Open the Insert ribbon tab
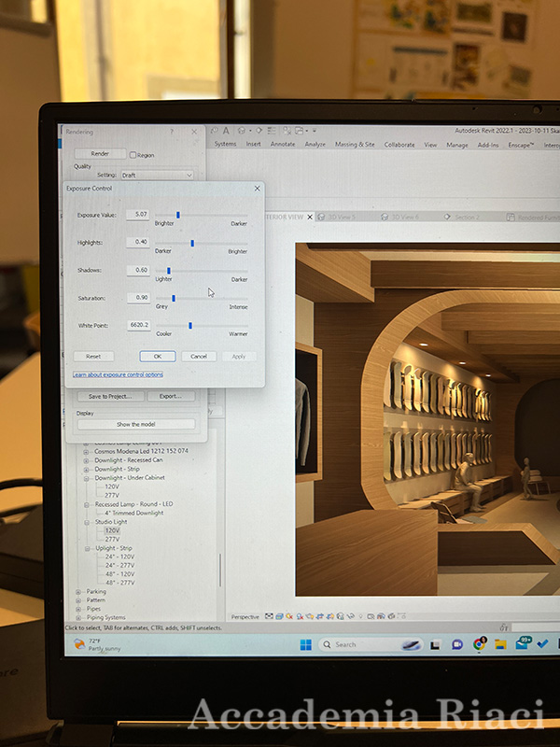Screen dimensions: 560x747 click(253, 144)
